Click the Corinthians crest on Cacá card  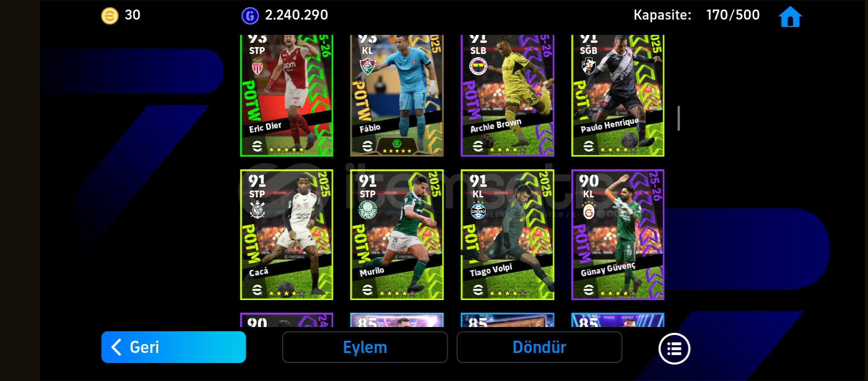257,210
